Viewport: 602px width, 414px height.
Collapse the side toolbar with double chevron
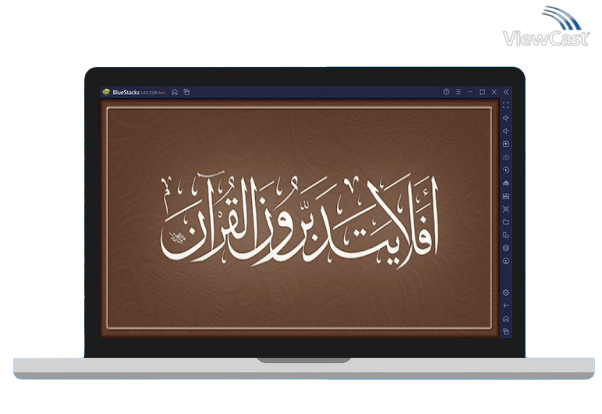click(x=506, y=92)
